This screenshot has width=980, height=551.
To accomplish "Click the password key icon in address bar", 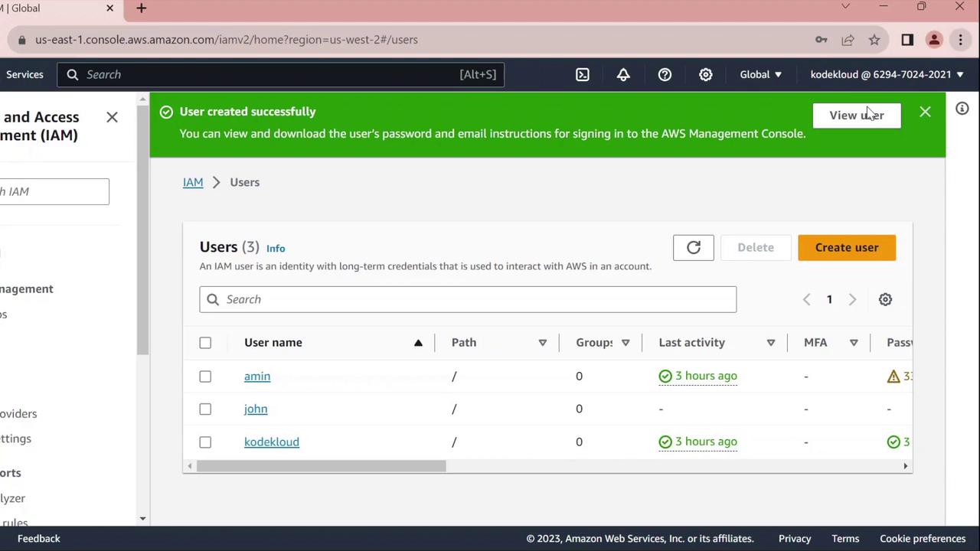I will (822, 40).
